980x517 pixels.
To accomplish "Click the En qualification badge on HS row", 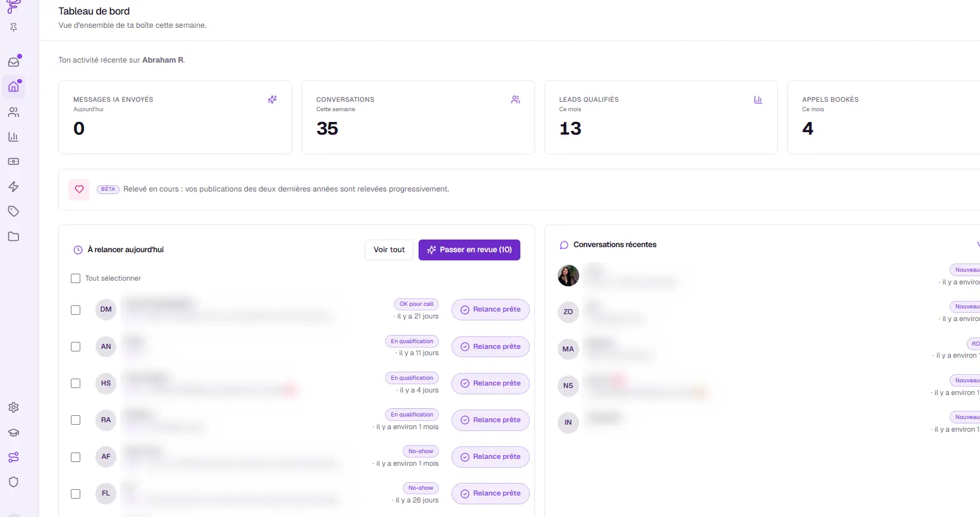I will 412,378.
